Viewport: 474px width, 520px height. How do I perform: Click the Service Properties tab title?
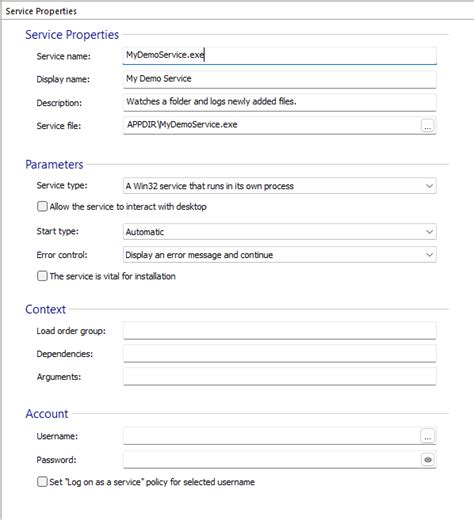(x=41, y=11)
